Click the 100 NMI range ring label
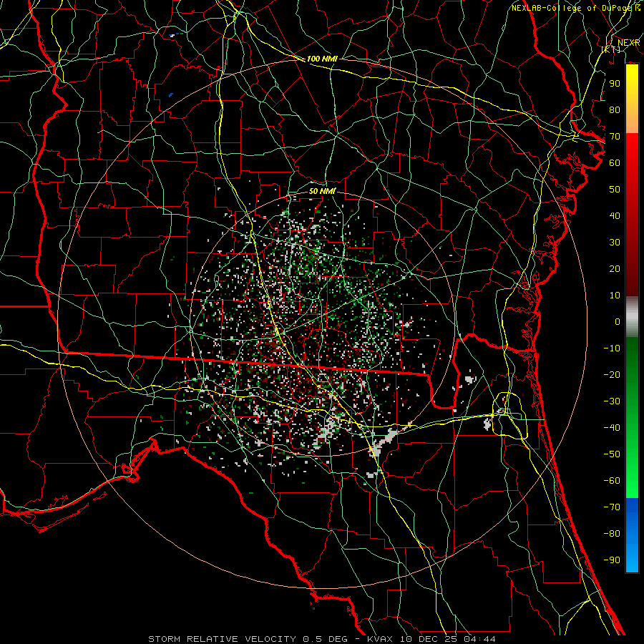 tap(322, 59)
